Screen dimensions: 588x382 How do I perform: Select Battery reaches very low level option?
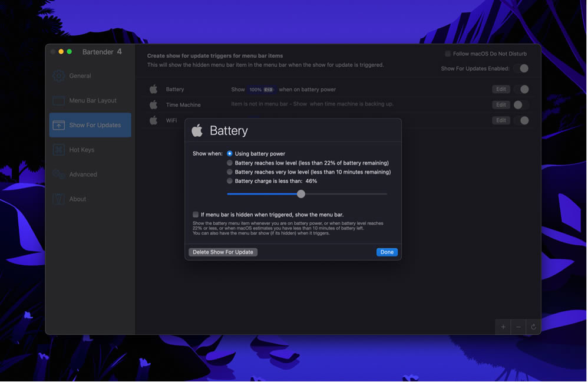(x=230, y=172)
